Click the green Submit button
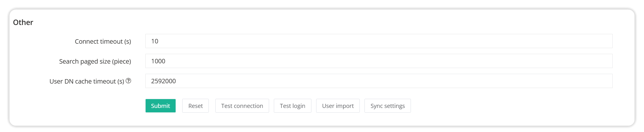The width and height of the screenshot is (644, 132). pyautogui.click(x=160, y=106)
